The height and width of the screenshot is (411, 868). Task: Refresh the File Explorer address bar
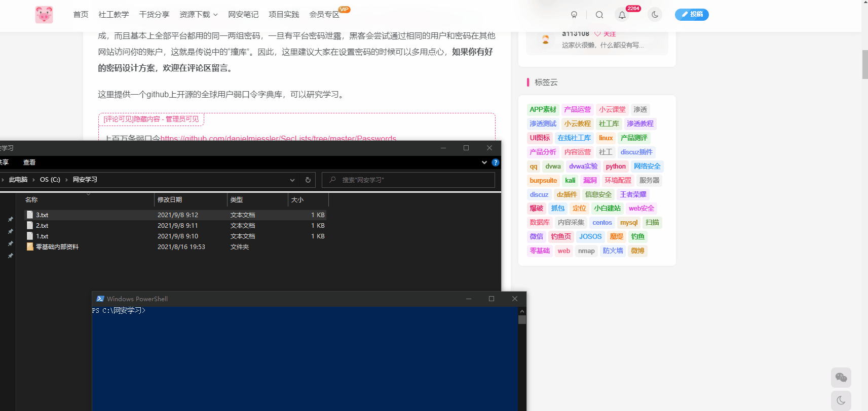(308, 180)
